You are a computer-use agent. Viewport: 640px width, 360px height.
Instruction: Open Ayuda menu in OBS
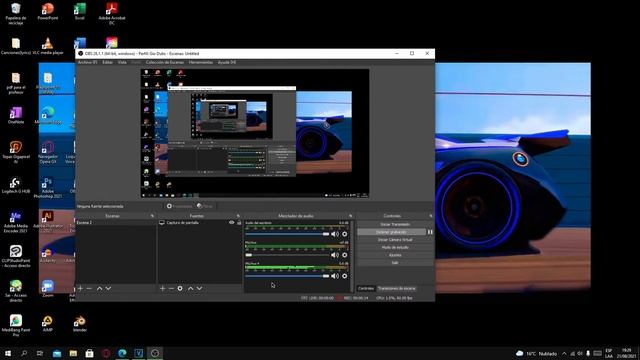click(x=227, y=62)
